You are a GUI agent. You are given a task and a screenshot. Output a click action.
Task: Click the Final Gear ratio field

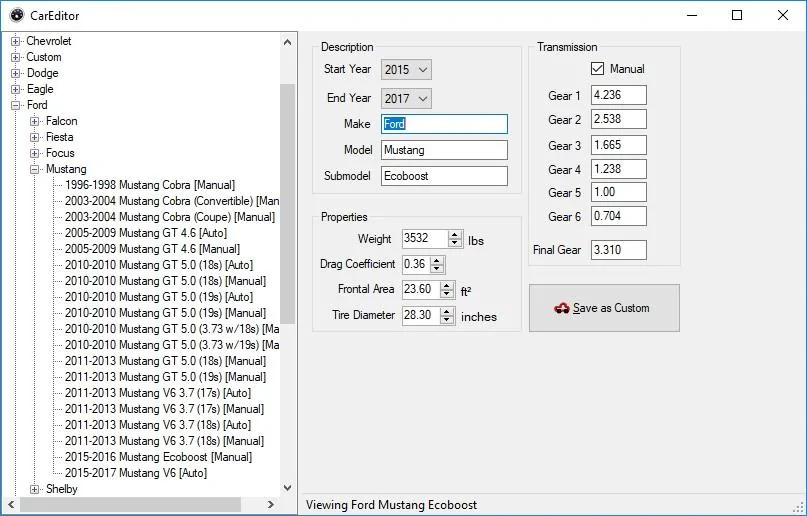click(x=619, y=250)
